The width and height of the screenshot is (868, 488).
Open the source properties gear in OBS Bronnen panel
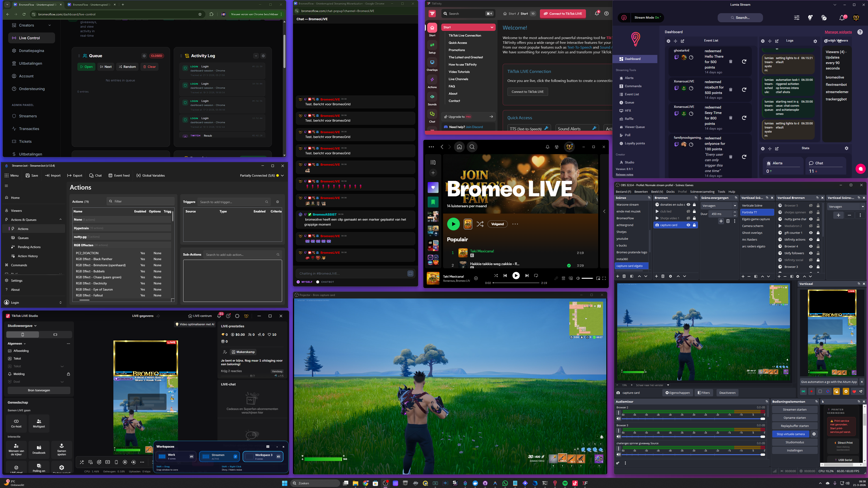pos(670,276)
